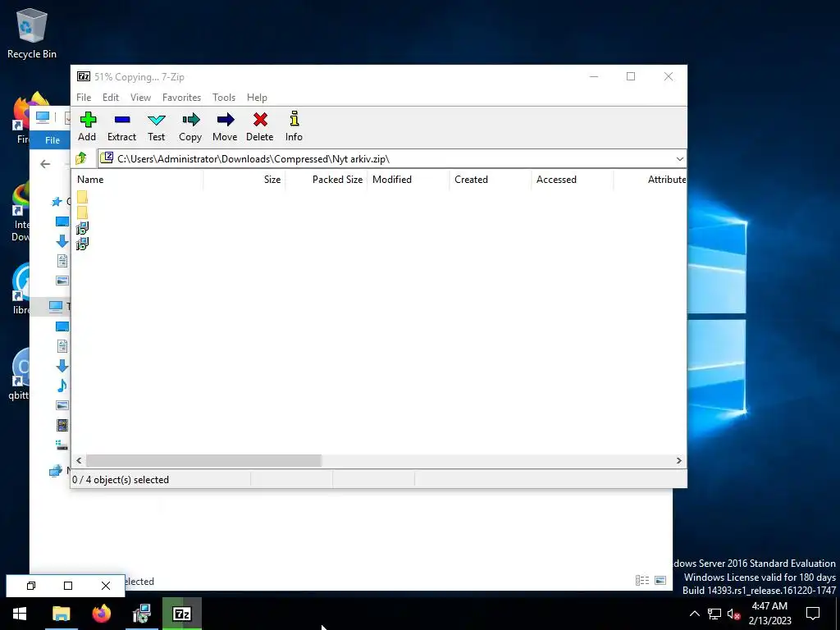Open the Action Center notifications

click(x=813, y=614)
